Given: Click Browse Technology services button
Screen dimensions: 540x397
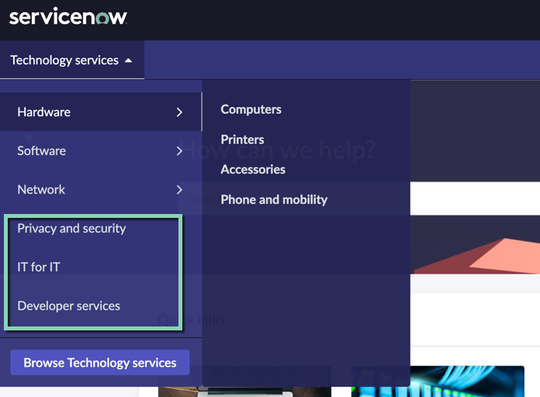Looking at the screenshot, I should (100, 363).
